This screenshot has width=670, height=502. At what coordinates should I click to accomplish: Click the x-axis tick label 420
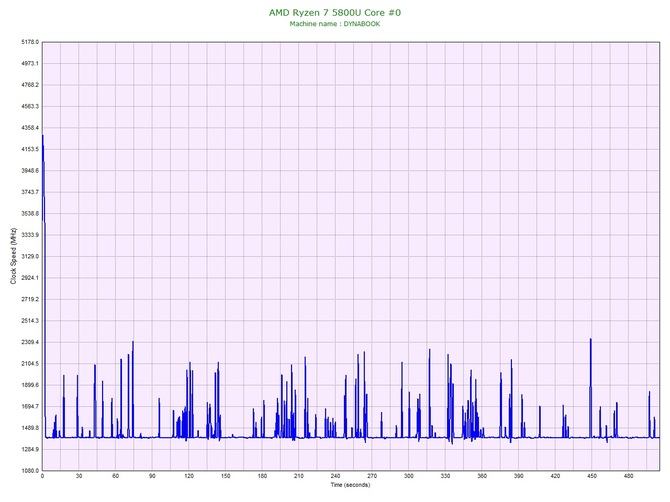pyautogui.click(x=555, y=476)
